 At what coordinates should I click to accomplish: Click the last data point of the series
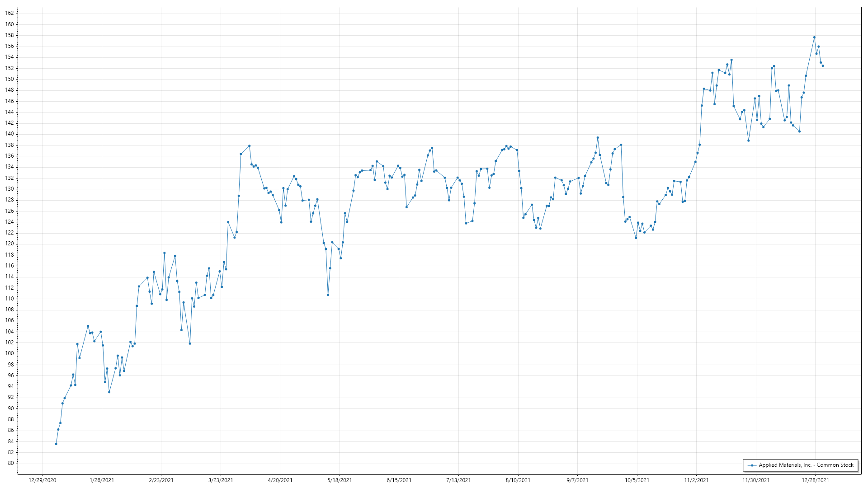tap(823, 66)
